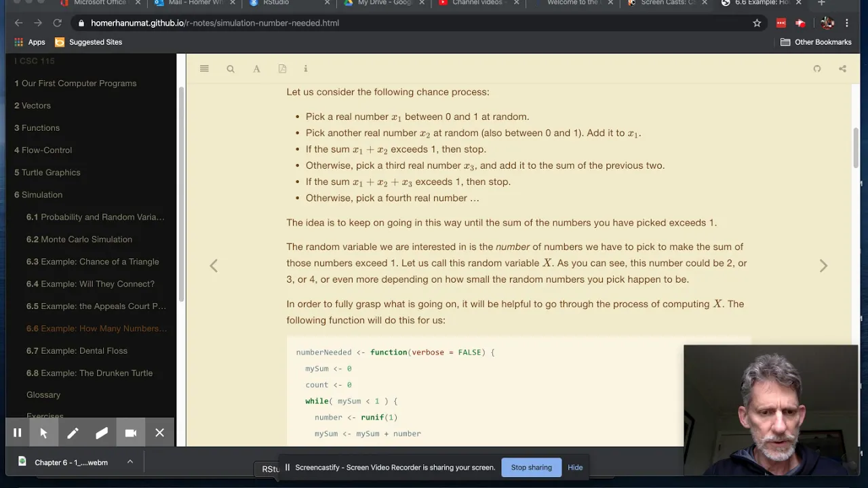Open font settings 'A' icon
The image size is (868, 488).
pos(256,68)
